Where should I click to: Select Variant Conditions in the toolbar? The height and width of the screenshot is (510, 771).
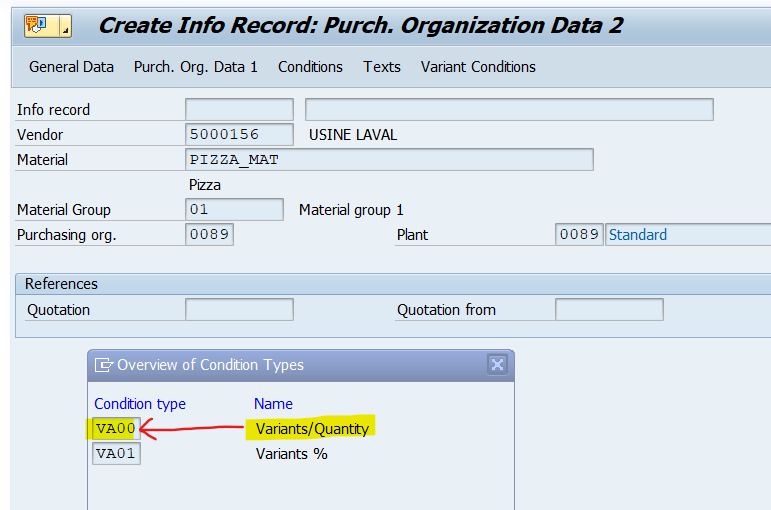[478, 67]
